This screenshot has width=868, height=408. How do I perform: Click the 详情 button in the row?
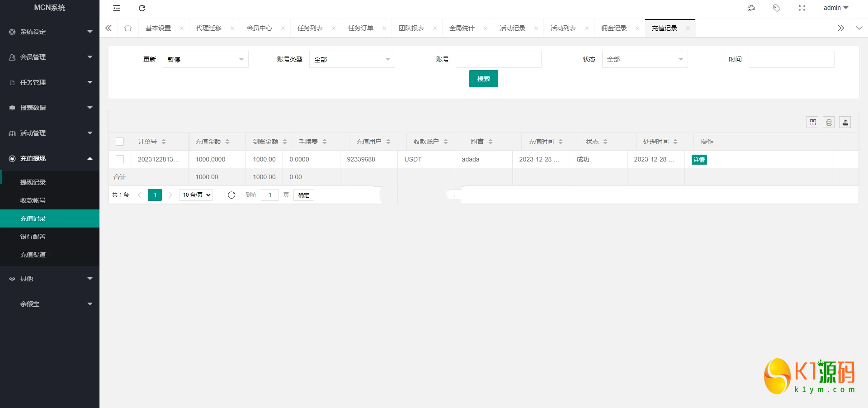699,160
